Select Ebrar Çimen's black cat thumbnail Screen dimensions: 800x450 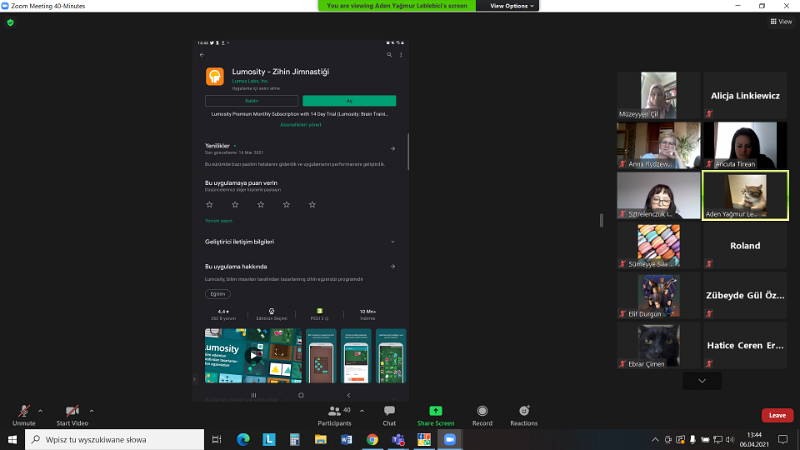[658, 345]
